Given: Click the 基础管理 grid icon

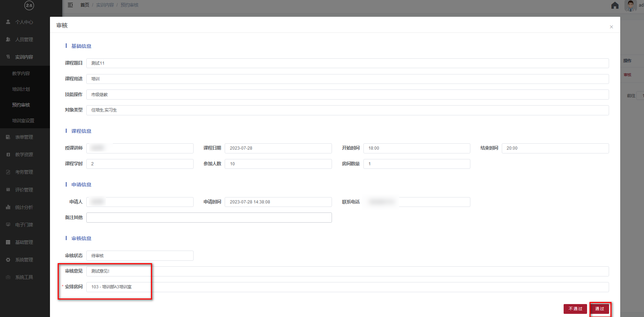Looking at the screenshot, I should tap(8, 242).
